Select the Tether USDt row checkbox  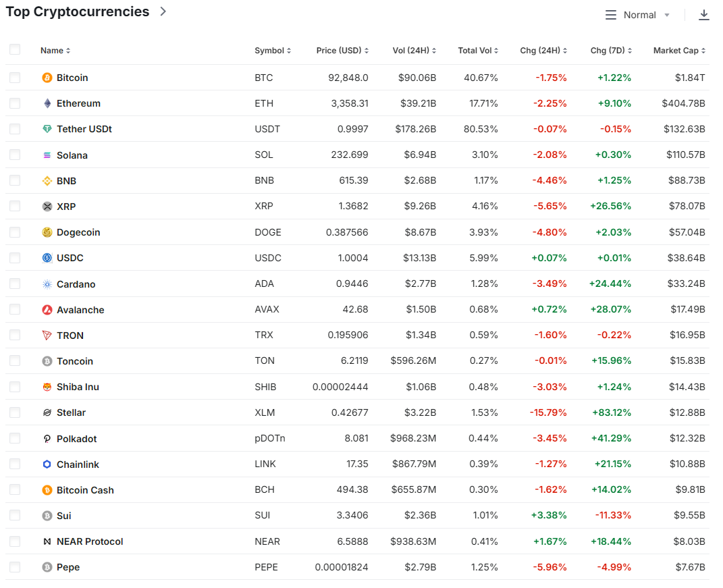(15, 129)
